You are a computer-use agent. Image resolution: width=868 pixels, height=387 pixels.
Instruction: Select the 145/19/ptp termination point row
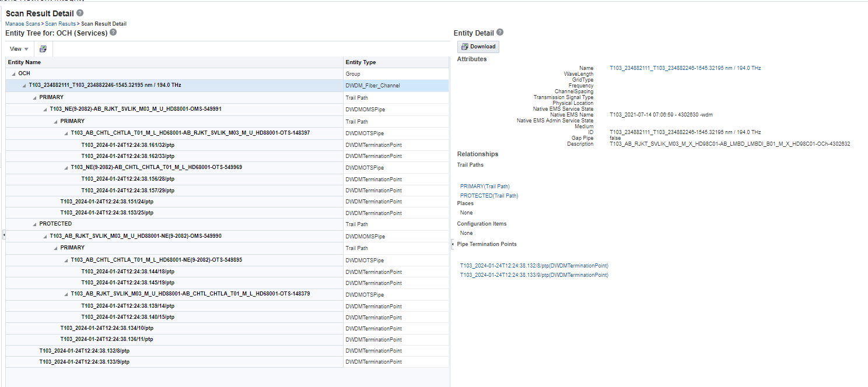point(227,283)
